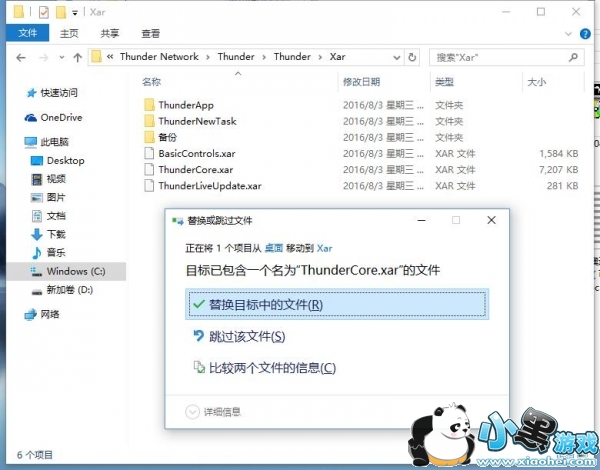This screenshot has height=470, width=600.
Task: Switch to the 共享 ribbon tab
Action: click(x=110, y=34)
